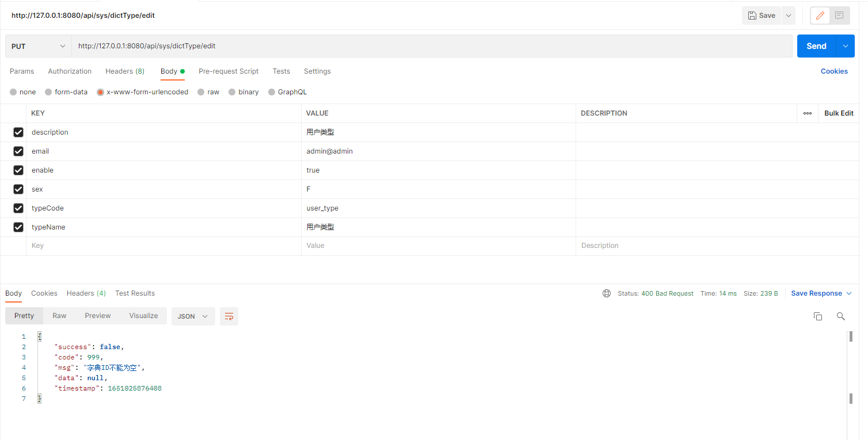Switch to Preview response view

point(98,316)
